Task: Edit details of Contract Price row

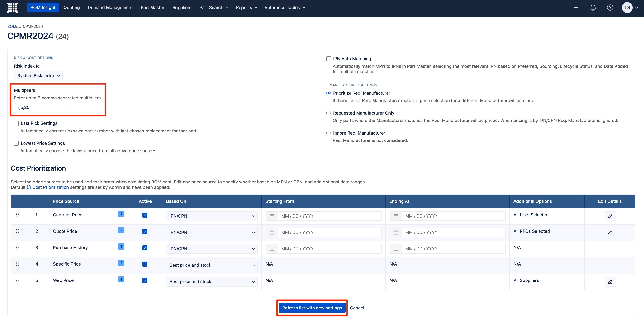Action: [610, 216]
